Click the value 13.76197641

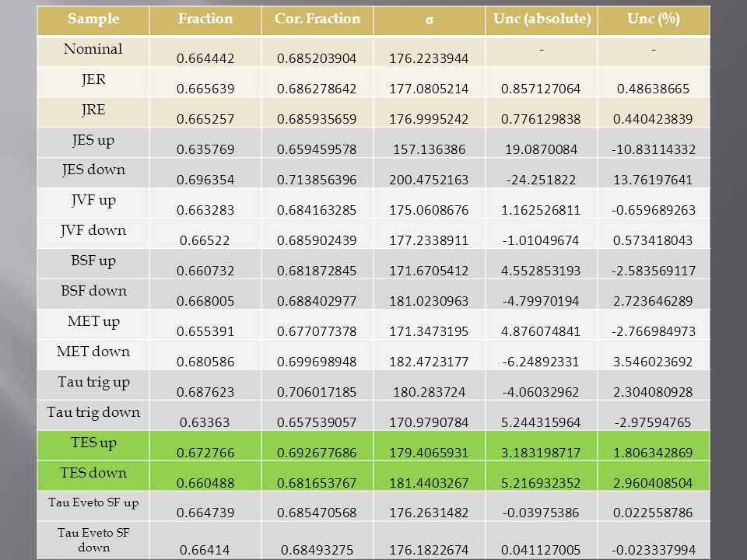pyautogui.click(x=653, y=180)
